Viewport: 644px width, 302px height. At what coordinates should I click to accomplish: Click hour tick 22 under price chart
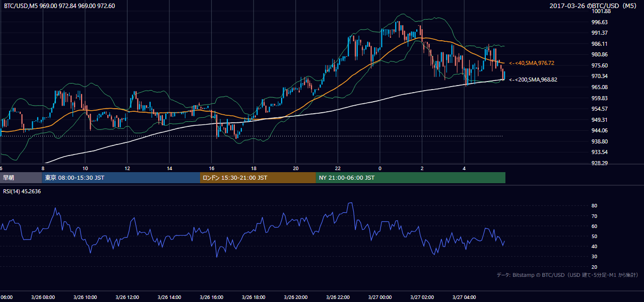point(338,168)
